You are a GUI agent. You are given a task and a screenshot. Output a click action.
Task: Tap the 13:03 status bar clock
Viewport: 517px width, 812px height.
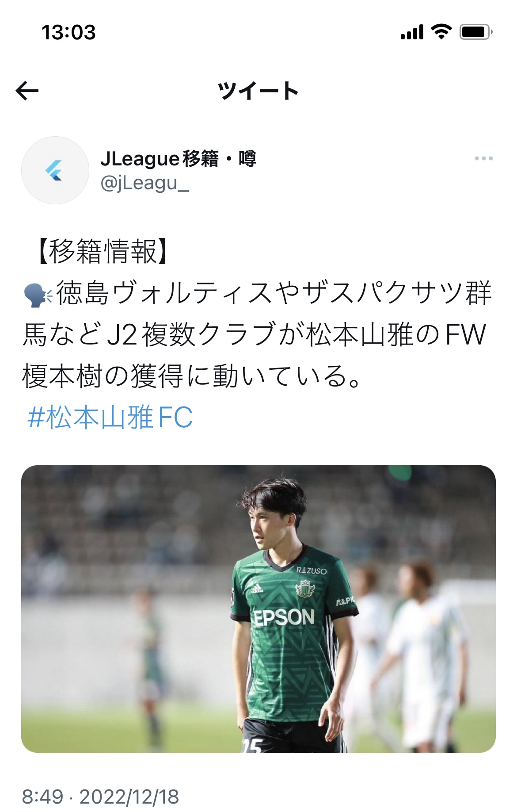click(x=68, y=32)
